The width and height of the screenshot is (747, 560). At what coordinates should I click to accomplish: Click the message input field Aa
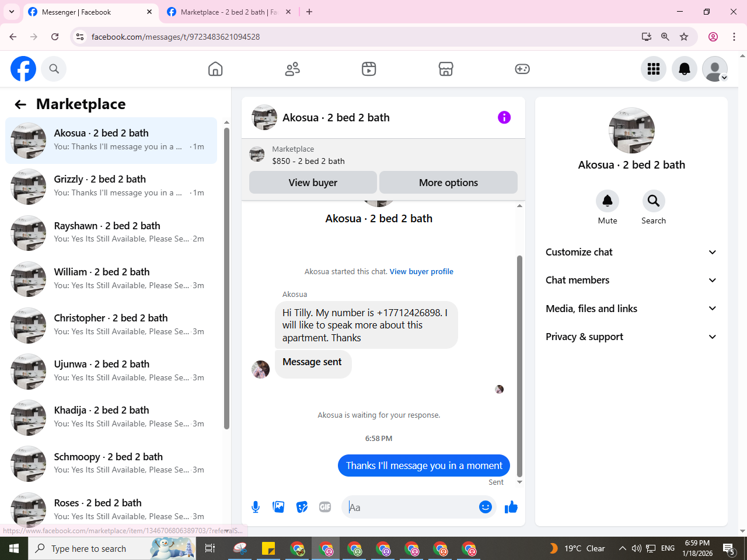410,507
